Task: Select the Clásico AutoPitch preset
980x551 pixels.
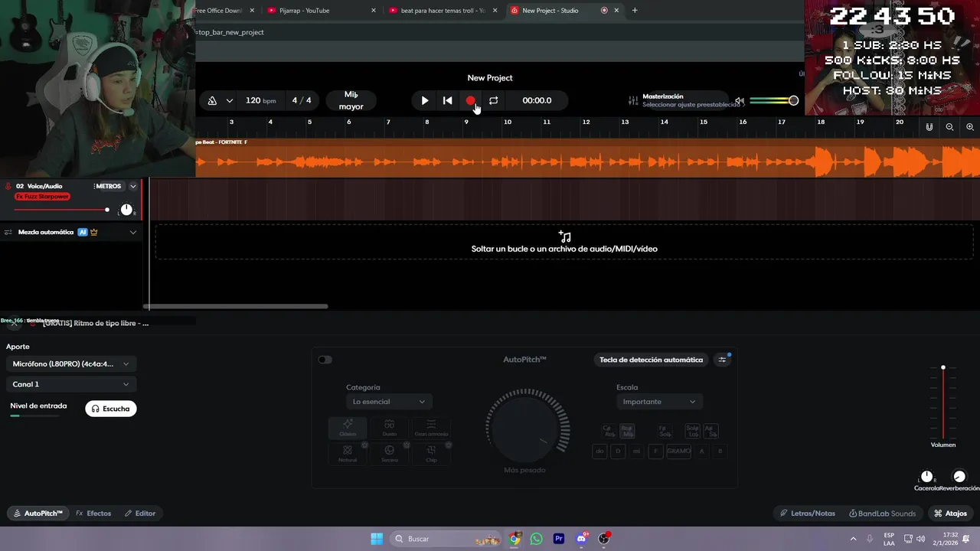Action: click(x=348, y=428)
